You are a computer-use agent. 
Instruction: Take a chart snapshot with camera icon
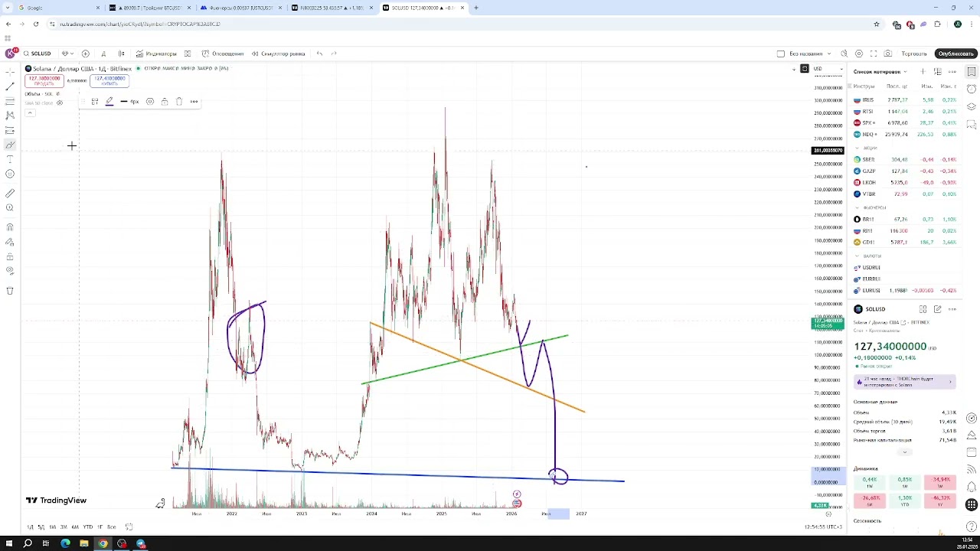tap(888, 54)
